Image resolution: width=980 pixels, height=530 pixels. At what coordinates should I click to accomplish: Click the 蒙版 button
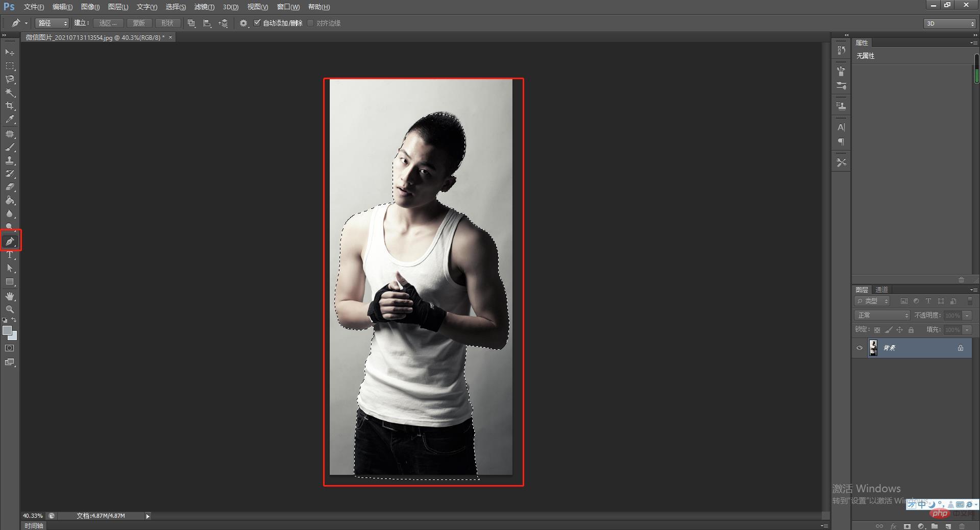pos(139,23)
